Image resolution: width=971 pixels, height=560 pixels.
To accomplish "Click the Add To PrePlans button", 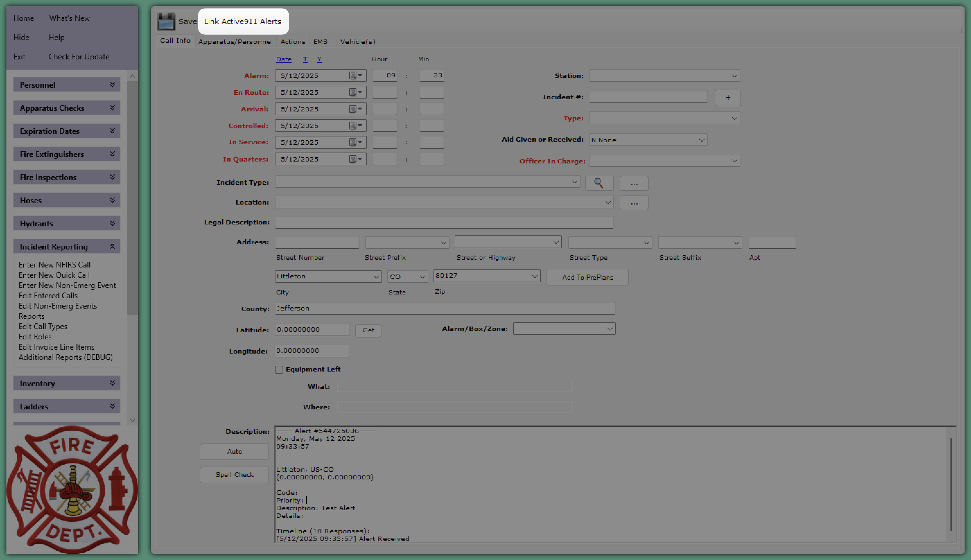I will [x=587, y=277].
